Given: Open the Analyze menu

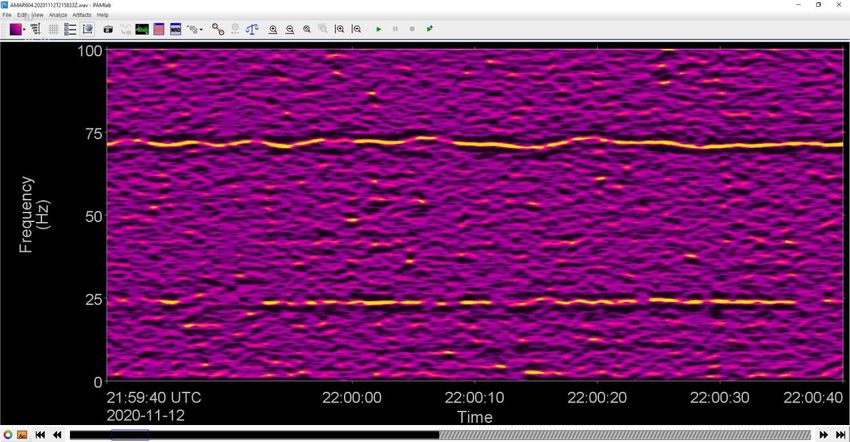Looking at the screenshot, I should 58,15.
